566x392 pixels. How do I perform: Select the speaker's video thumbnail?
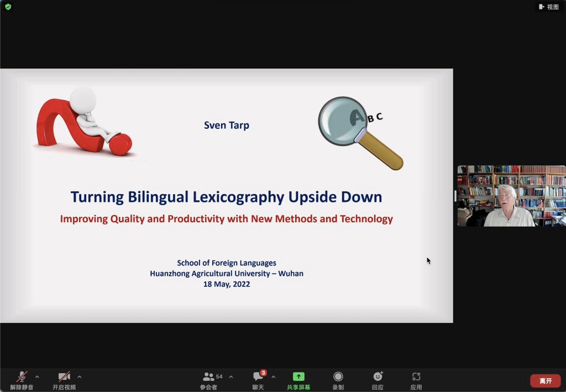click(512, 196)
